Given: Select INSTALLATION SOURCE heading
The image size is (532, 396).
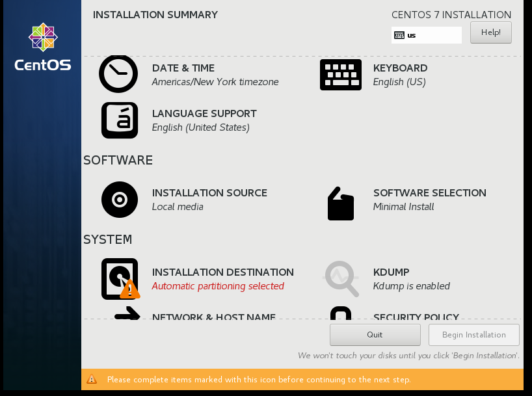Looking at the screenshot, I should (209, 192).
